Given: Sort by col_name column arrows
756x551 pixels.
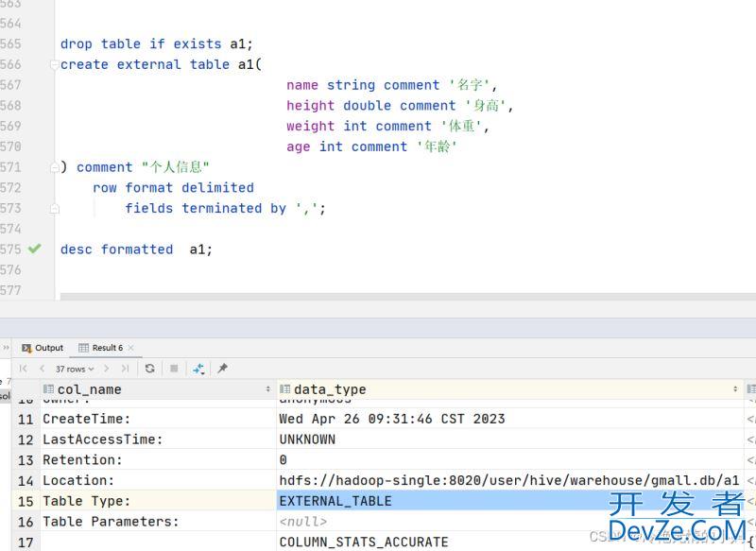Looking at the screenshot, I should [x=268, y=389].
